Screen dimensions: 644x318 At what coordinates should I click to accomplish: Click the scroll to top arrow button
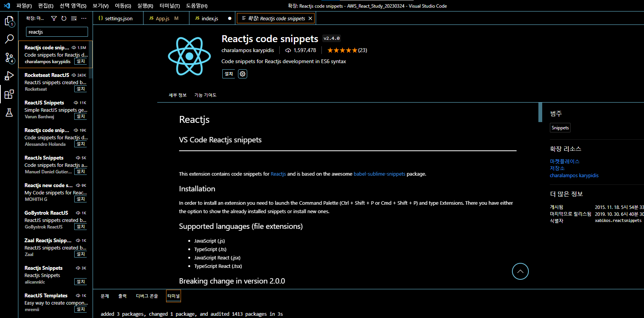click(520, 271)
